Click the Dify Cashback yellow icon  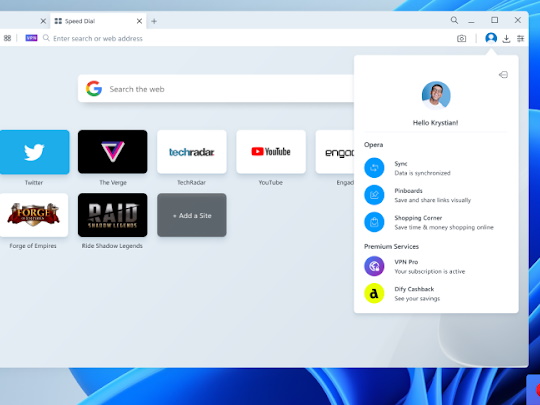[x=374, y=293]
